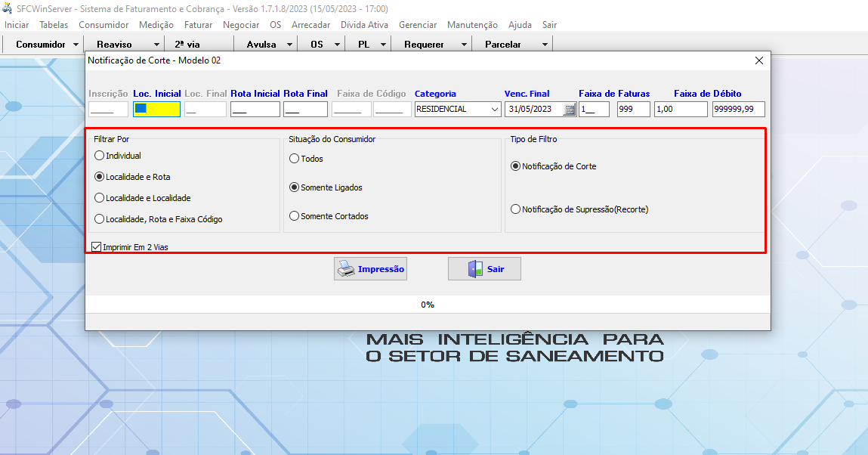Click the SFCWinServer app icon in title bar
Image resolution: width=868 pixels, height=455 pixels.
(8, 8)
